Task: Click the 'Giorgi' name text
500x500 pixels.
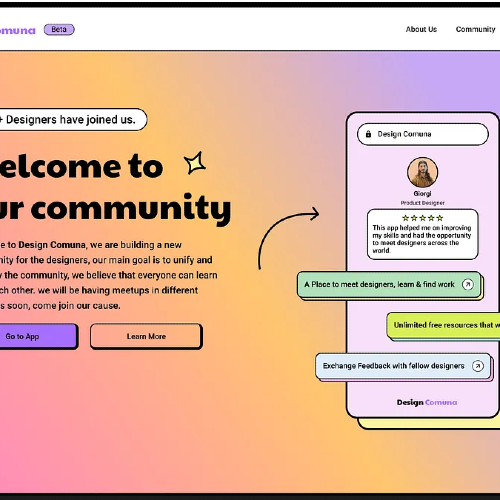Action: (x=422, y=194)
